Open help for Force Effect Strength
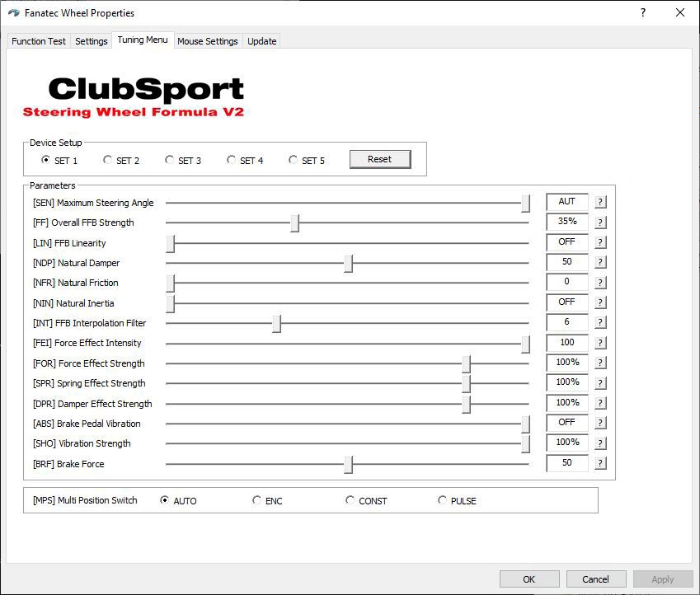Viewport: 700px width, 595px height. pyautogui.click(x=600, y=363)
